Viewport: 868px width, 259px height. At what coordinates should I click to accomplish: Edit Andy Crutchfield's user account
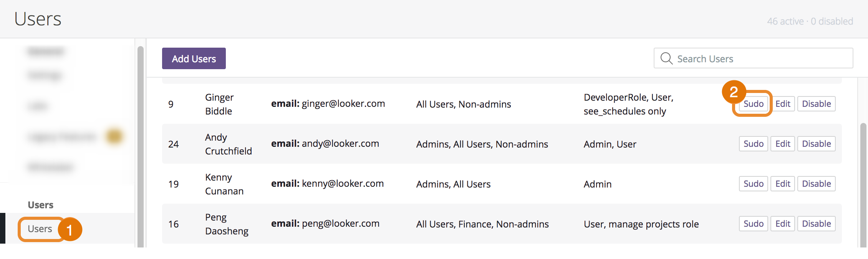point(782,144)
